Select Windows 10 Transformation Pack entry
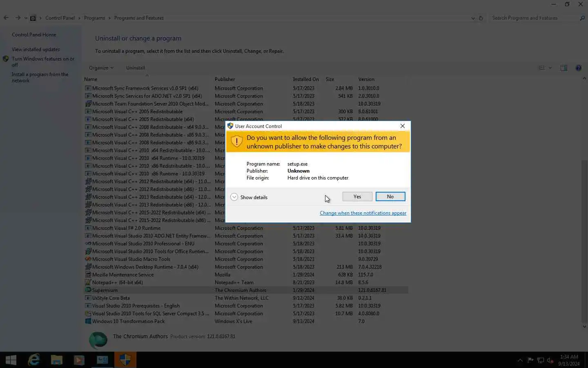The image size is (588, 368). click(246, 321)
